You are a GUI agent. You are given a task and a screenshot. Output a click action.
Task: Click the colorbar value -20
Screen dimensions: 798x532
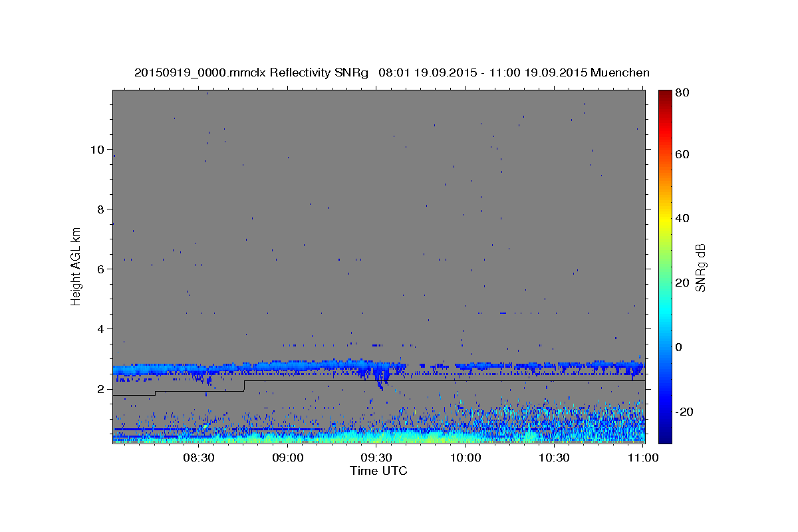(684, 412)
